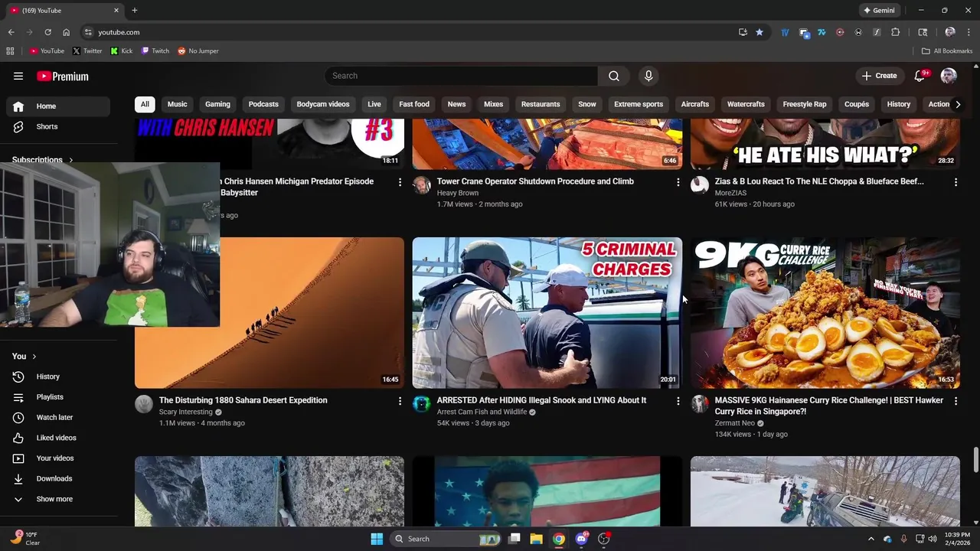Open the 5 Criminal Charges thumbnail
Screen dimensions: 980x551
tap(547, 313)
